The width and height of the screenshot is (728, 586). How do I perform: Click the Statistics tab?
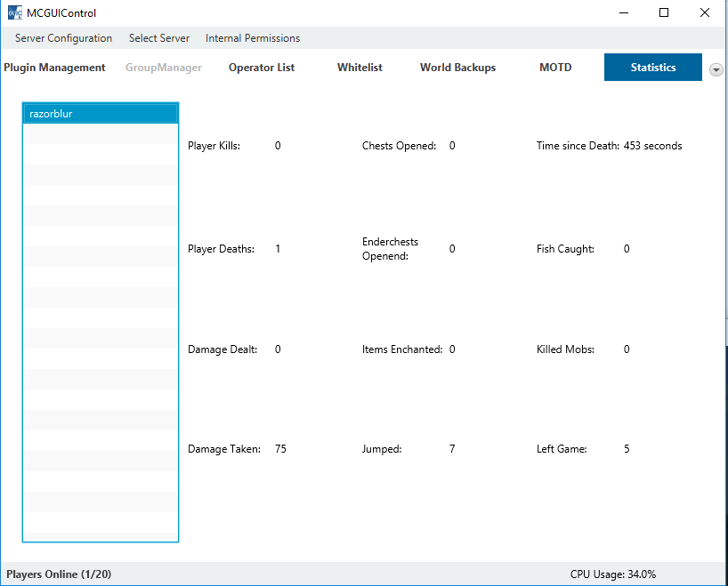652,68
